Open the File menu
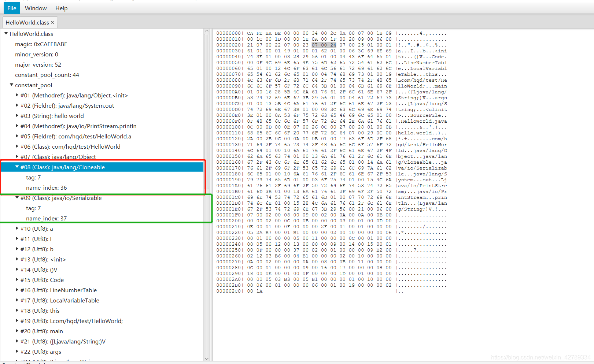The image size is (594, 364). pyautogui.click(x=12, y=8)
